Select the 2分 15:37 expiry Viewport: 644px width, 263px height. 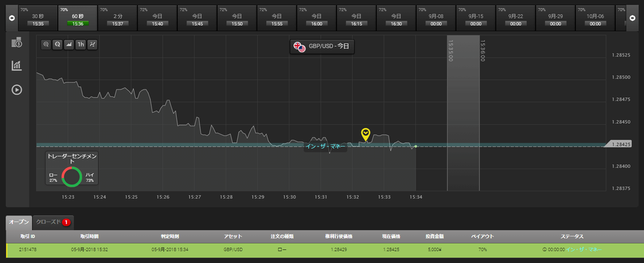118,18
